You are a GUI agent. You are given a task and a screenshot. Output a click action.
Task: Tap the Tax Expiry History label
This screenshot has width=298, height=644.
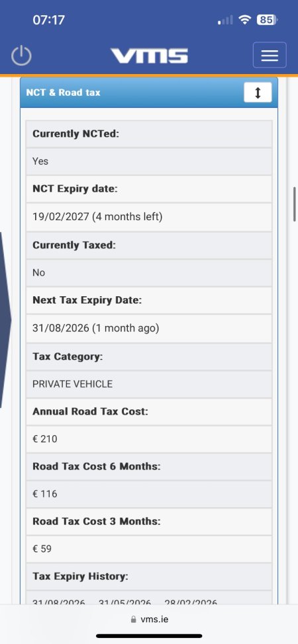click(x=80, y=577)
